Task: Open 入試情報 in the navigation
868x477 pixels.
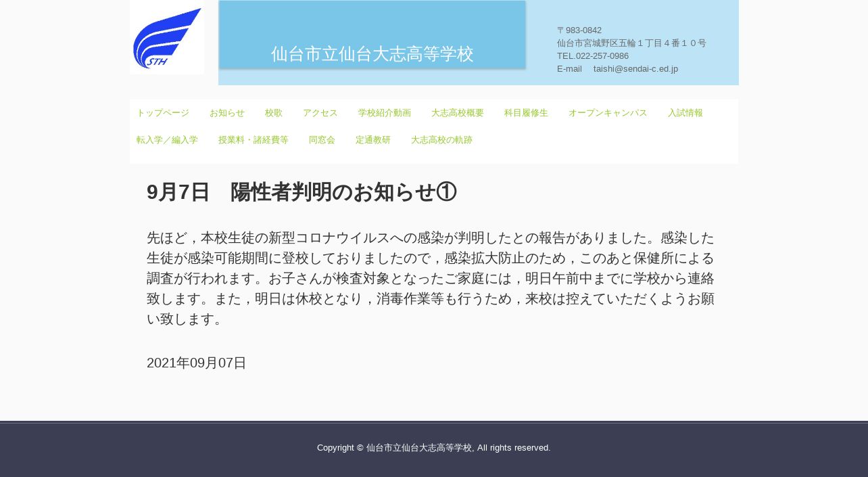Action: point(685,113)
